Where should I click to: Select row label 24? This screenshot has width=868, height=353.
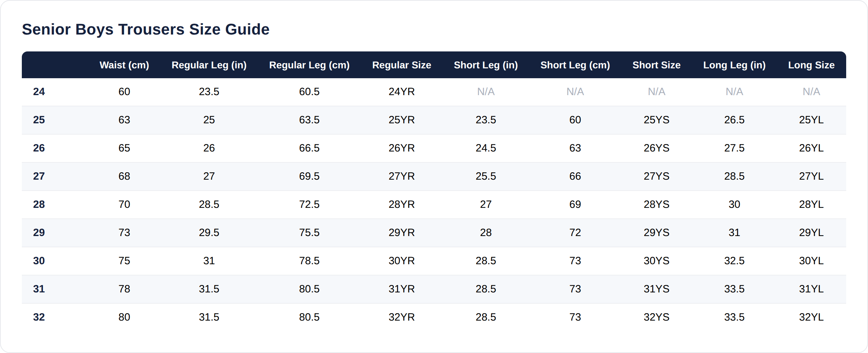point(39,92)
